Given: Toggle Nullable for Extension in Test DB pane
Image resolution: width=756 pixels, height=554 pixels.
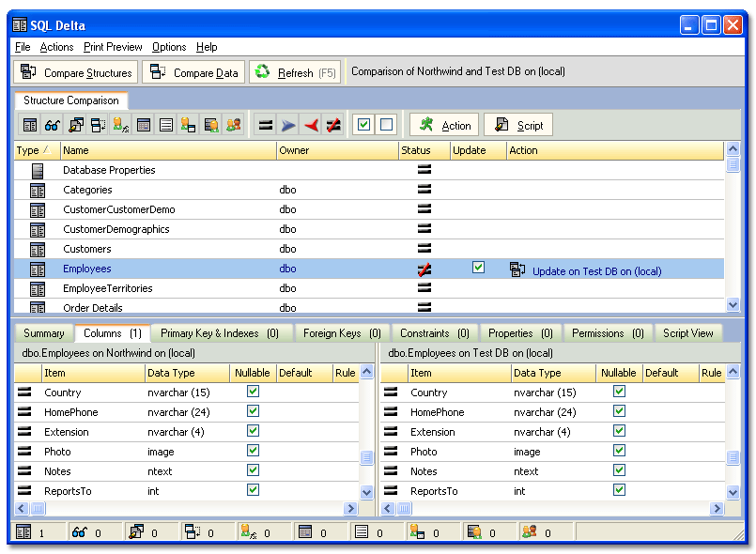Looking at the screenshot, I should (x=620, y=431).
